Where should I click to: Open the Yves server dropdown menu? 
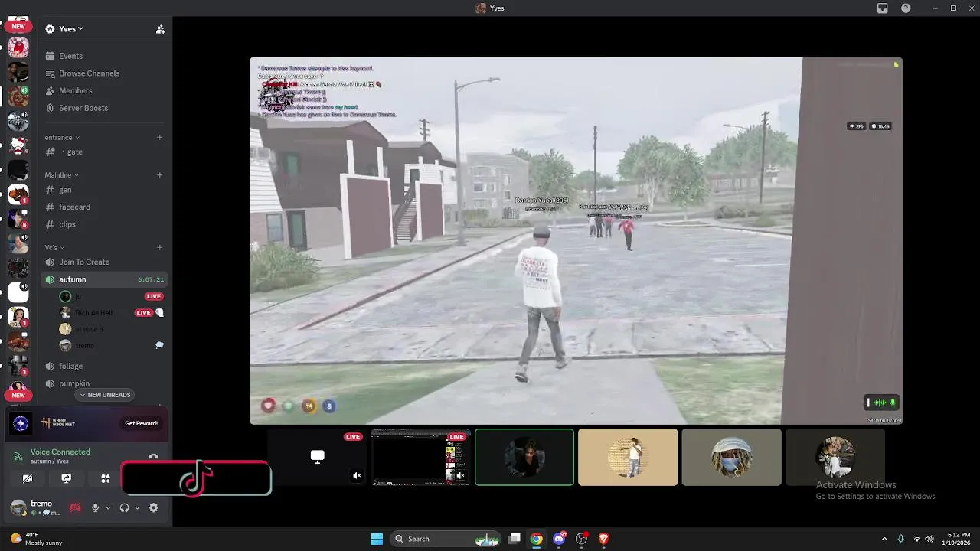click(64, 29)
